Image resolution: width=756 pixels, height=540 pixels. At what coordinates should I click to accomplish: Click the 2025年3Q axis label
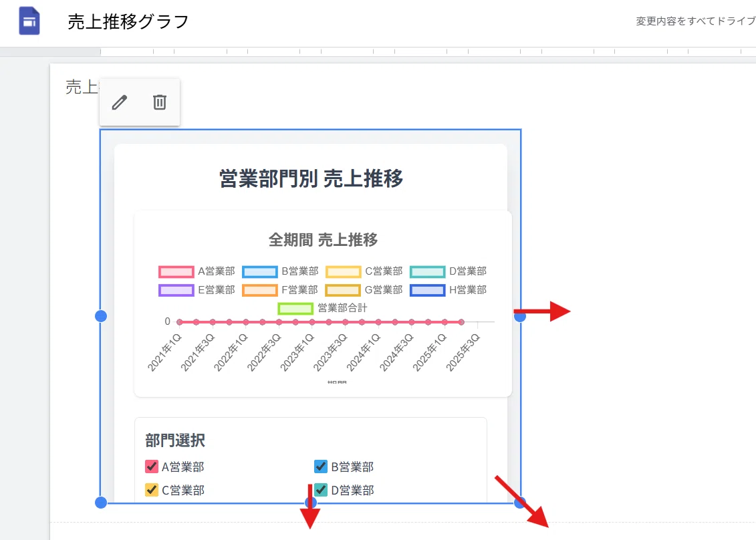coord(463,352)
